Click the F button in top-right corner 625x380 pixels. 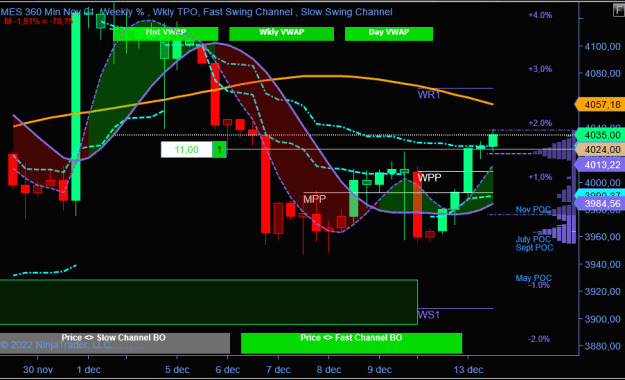[619, 10]
